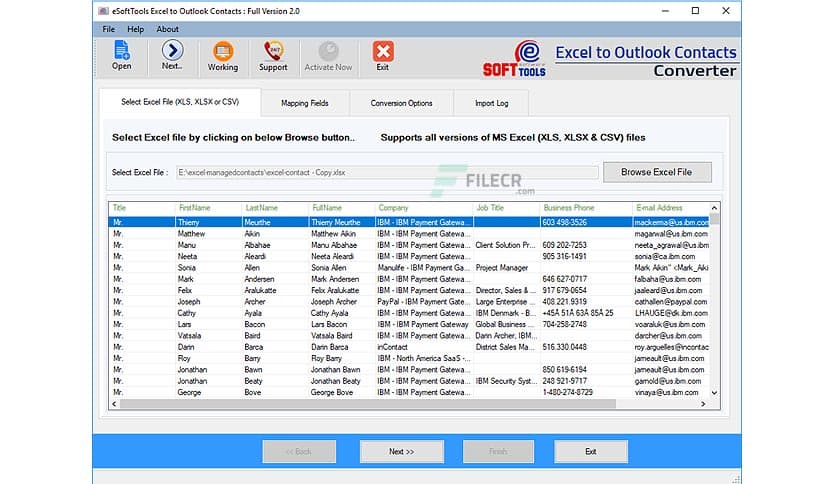Click the Project Manager job title cell
This screenshot has height=484, width=836.
506,268
